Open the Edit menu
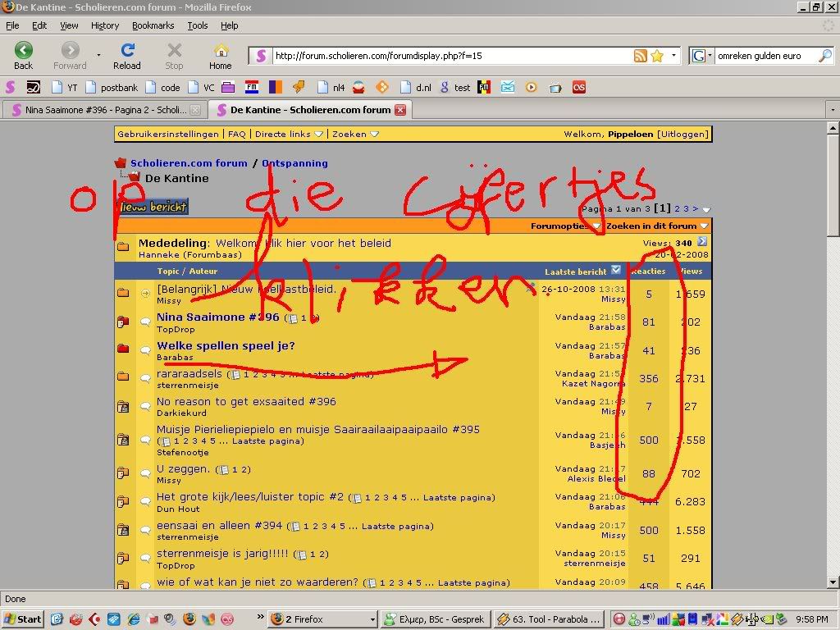This screenshot has width=840, height=630. [x=39, y=25]
